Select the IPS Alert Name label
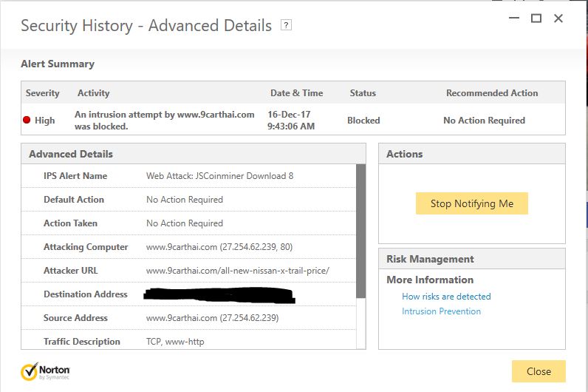Screen dimensions: 588x392 pos(75,176)
